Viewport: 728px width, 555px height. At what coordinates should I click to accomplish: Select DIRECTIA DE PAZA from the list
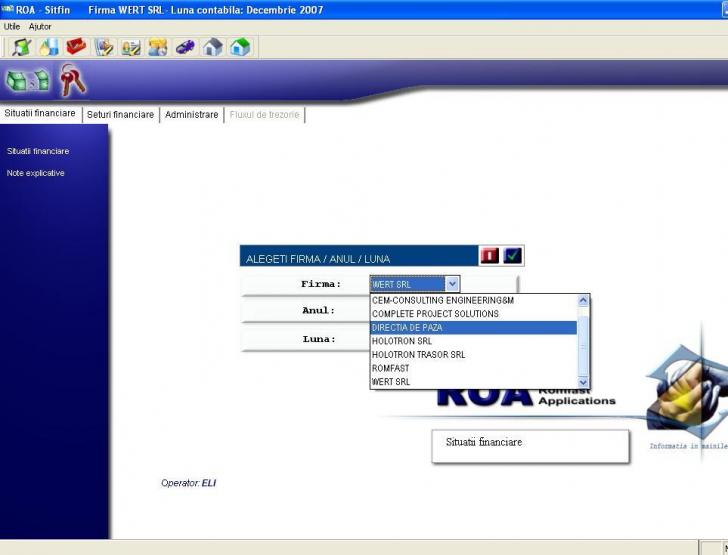click(x=474, y=327)
